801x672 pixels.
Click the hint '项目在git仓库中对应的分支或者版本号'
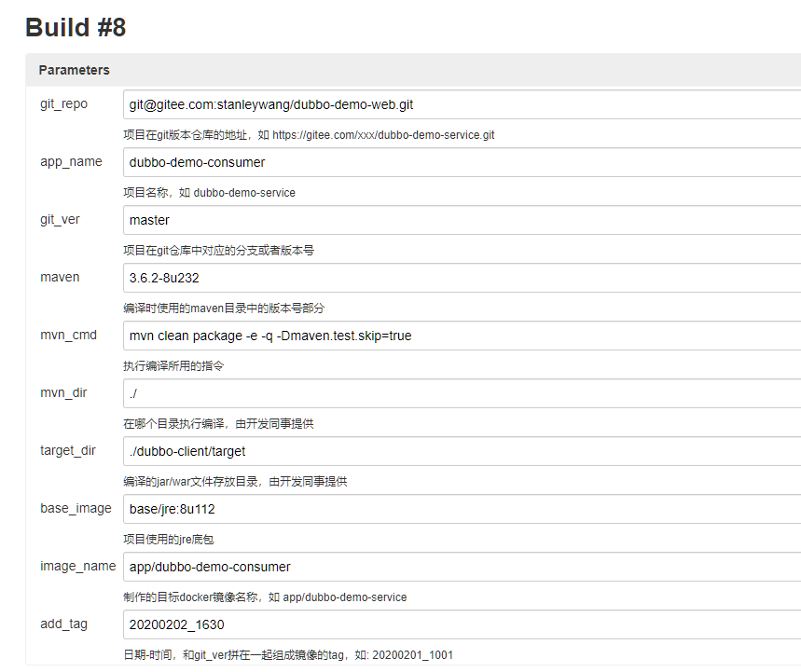pos(218,250)
